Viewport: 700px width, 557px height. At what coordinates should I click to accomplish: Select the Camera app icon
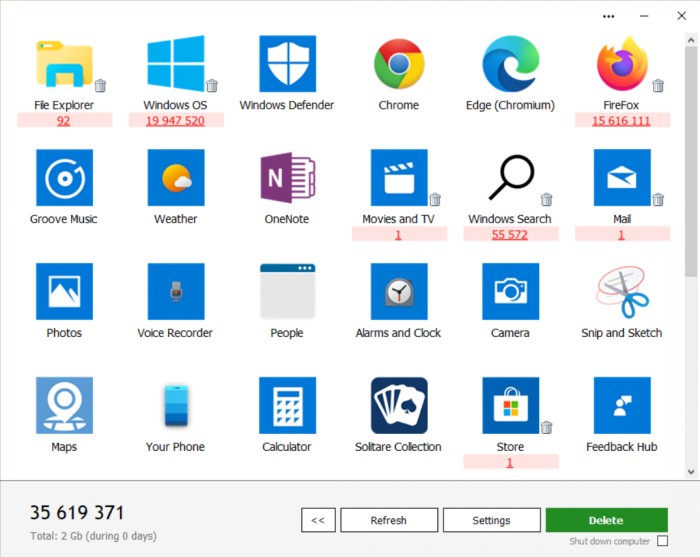coord(511,291)
